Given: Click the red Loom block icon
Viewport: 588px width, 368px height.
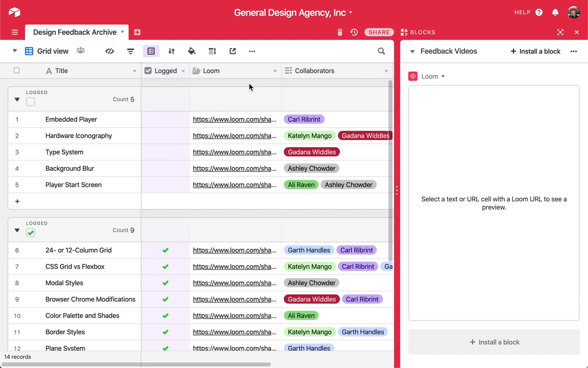Looking at the screenshot, I should (413, 76).
